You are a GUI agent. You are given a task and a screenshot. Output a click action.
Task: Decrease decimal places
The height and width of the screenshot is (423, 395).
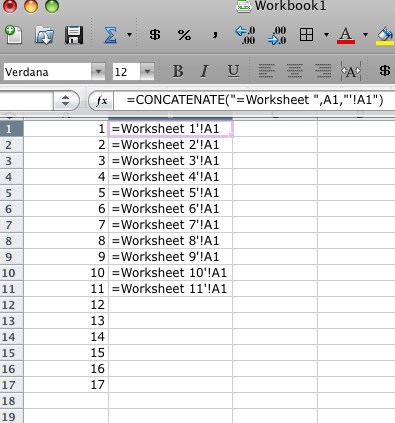tap(277, 35)
